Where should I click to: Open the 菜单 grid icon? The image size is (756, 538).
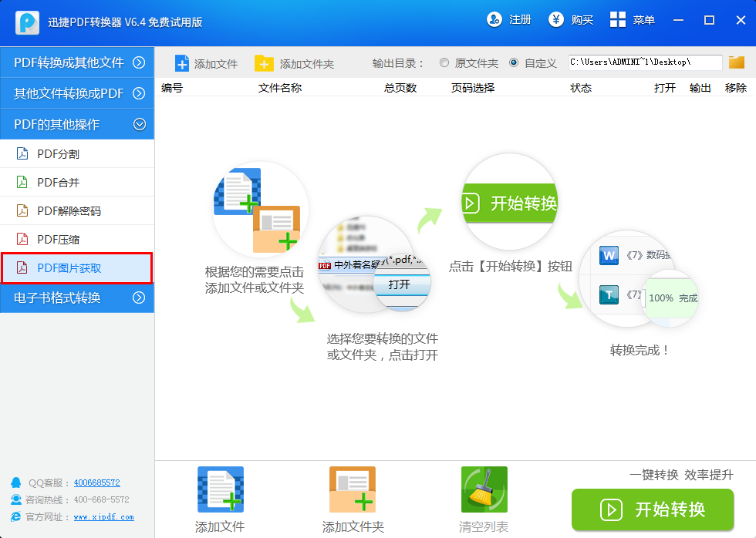(x=618, y=20)
